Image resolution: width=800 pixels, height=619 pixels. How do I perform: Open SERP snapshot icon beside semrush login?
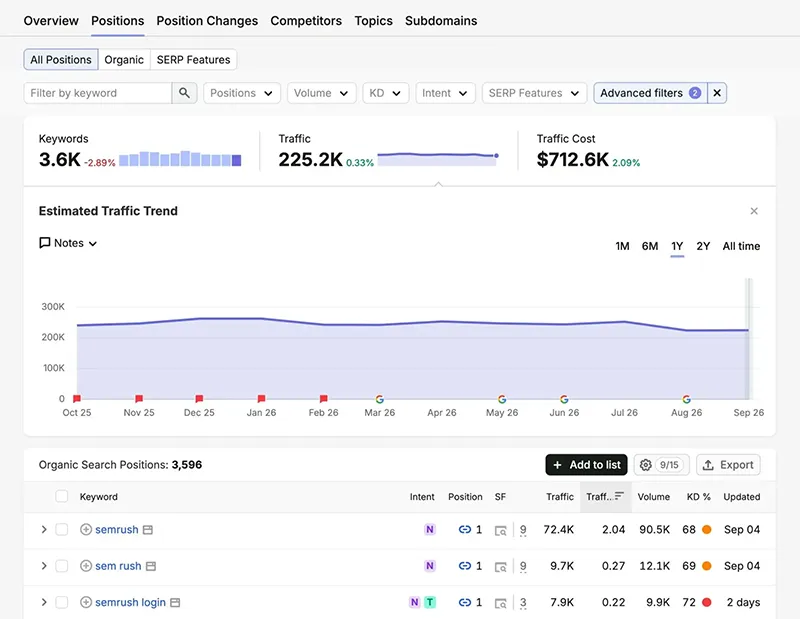tap(175, 602)
